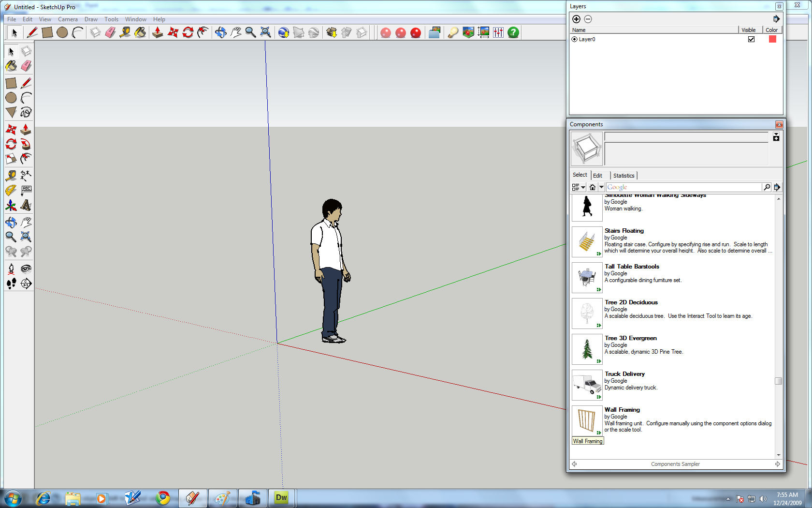Select the ABC Text label tool
Screen dimensions: 812x508
pyautogui.click(x=26, y=190)
